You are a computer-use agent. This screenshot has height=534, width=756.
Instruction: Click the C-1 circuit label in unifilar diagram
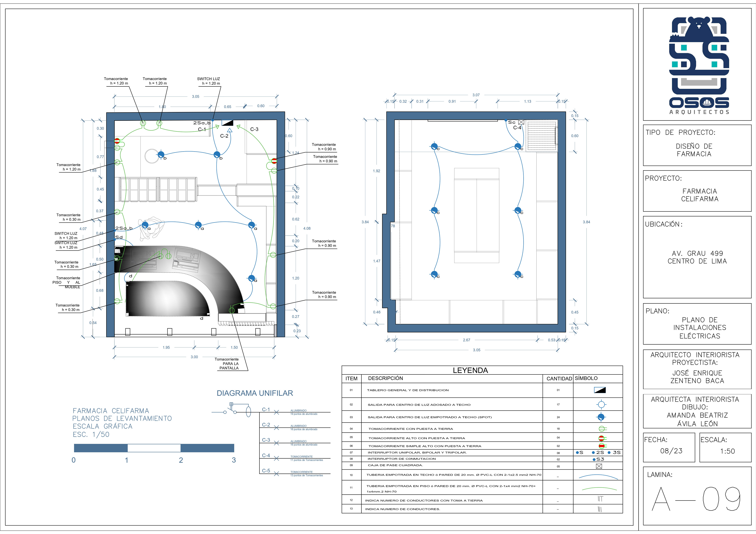(266, 410)
